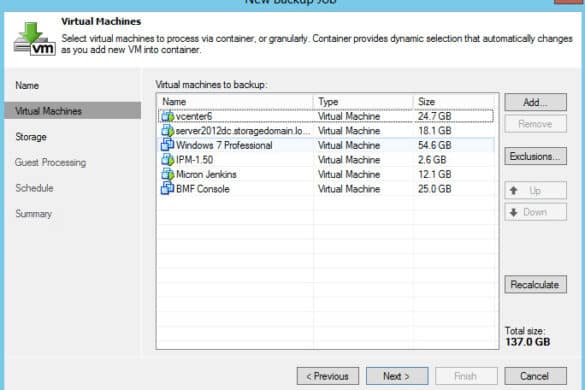This screenshot has height=390, width=585.
Task: Open the Add... virtual machine dialog
Action: pyautogui.click(x=535, y=102)
